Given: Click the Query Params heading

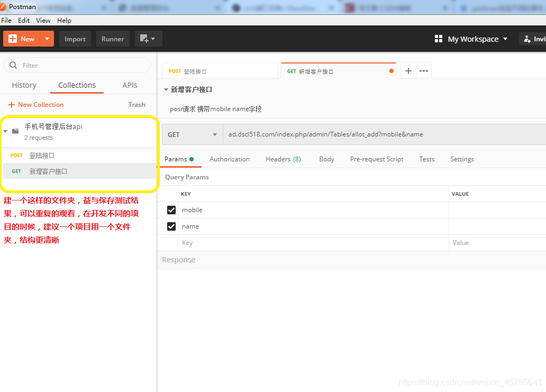Looking at the screenshot, I should [187, 177].
